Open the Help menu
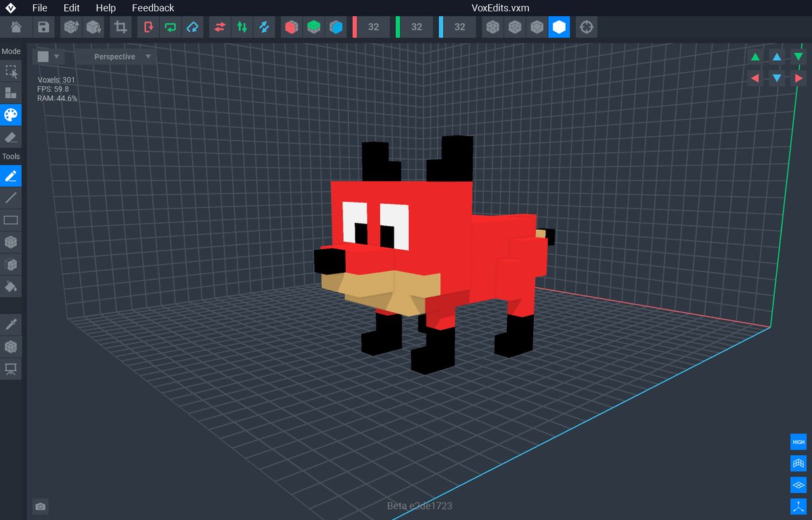Viewport: 812px width, 520px height. [x=106, y=8]
